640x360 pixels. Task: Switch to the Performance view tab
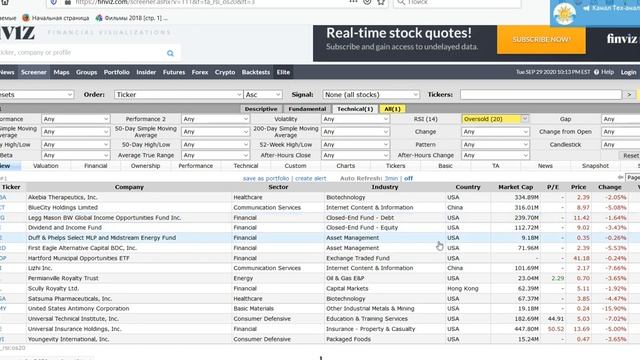point(196,166)
